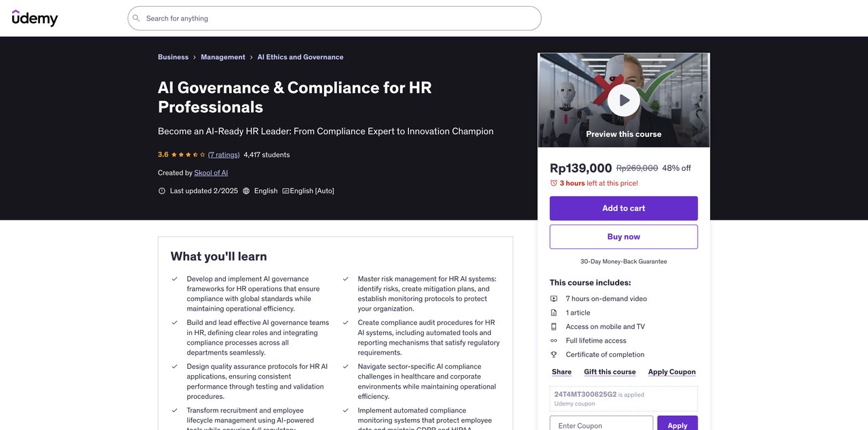Click the course title heading

click(x=295, y=97)
